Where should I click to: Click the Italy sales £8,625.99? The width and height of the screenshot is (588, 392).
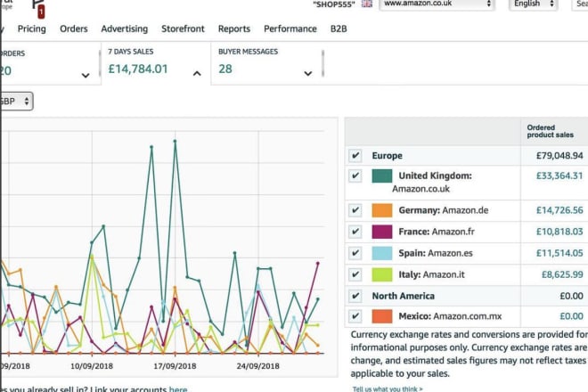(562, 274)
